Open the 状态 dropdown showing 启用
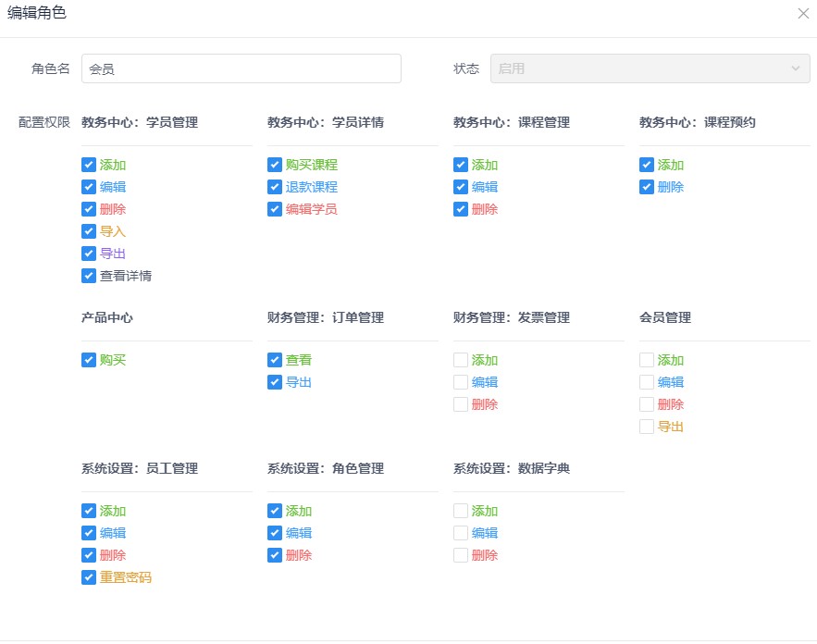 click(650, 68)
